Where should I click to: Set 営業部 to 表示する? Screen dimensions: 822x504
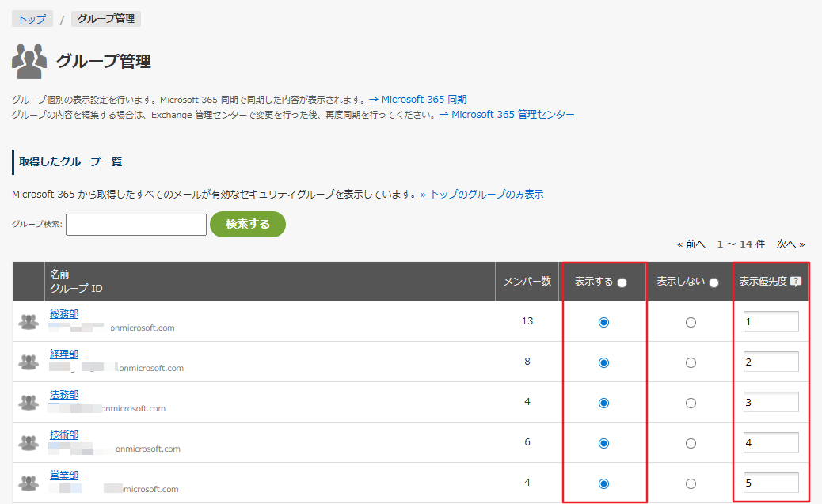pos(603,483)
